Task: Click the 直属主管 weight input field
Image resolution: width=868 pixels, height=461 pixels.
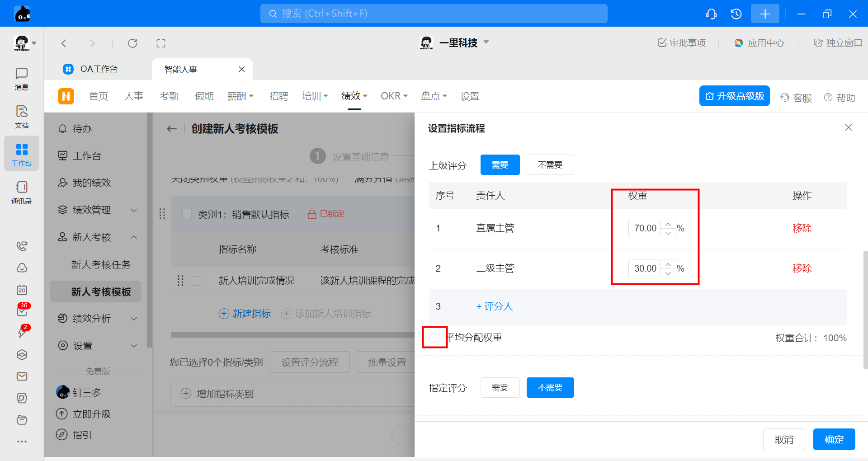Action: 645,229
